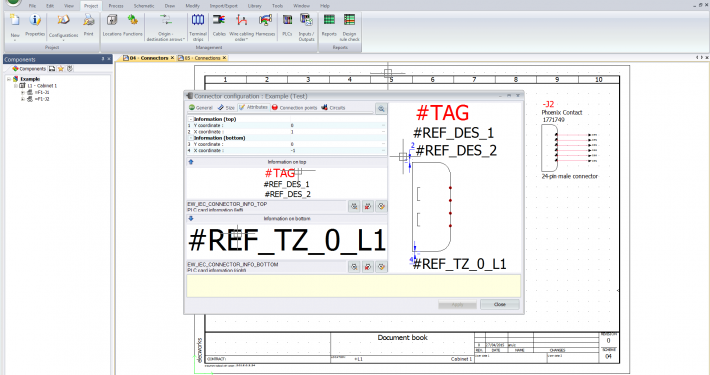
Task: Open the Harnesses manager
Action: 265,26
